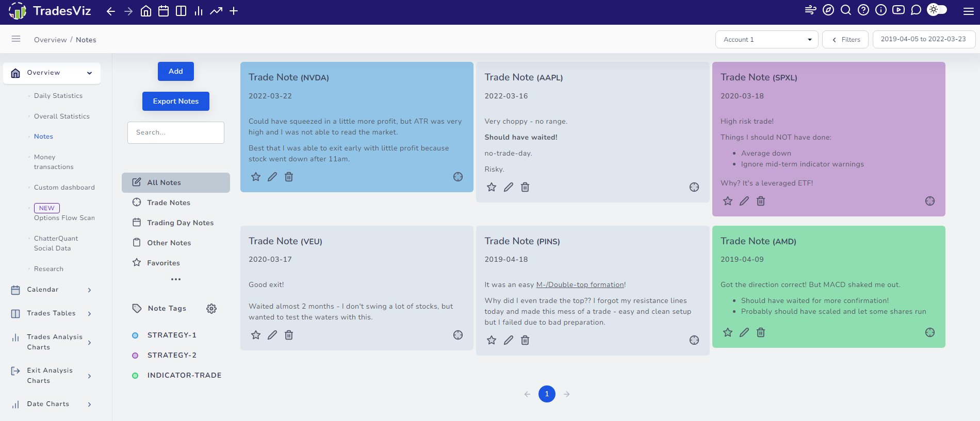Go back with the left arrow icon
Screen dimensions: 980x421
110,11
